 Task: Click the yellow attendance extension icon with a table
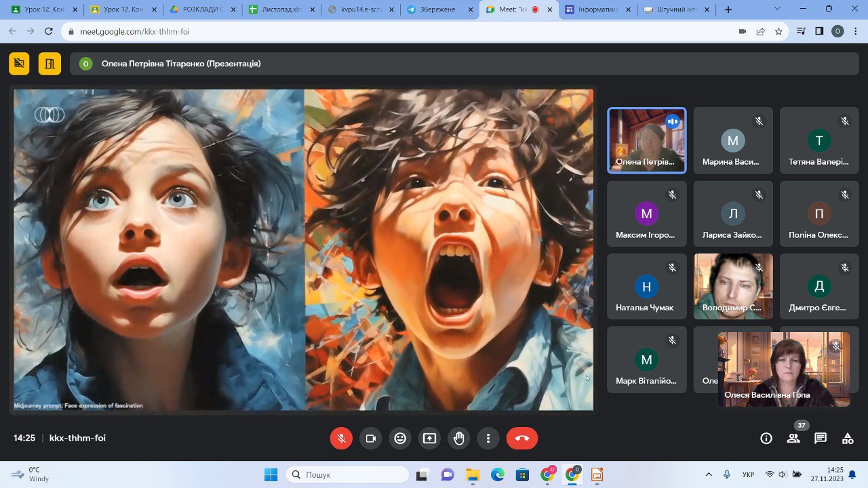point(19,64)
